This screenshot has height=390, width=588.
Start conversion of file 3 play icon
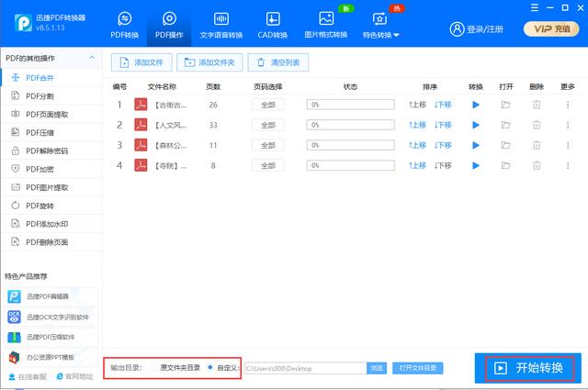[476, 145]
